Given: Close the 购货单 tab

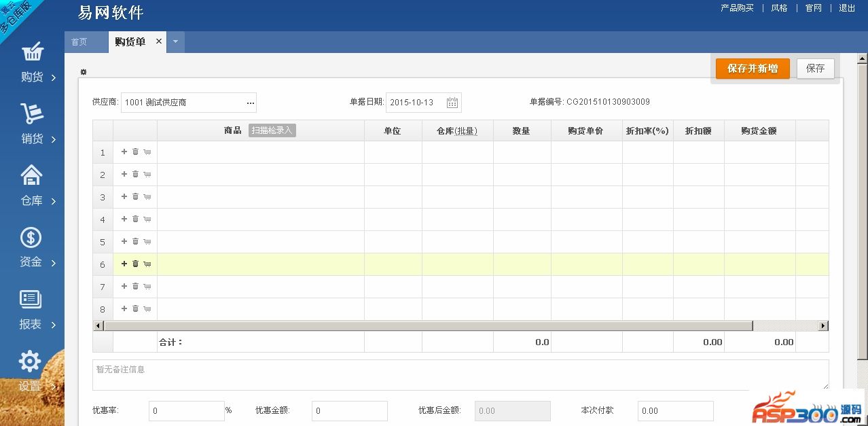Looking at the screenshot, I should tap(159, 41).
